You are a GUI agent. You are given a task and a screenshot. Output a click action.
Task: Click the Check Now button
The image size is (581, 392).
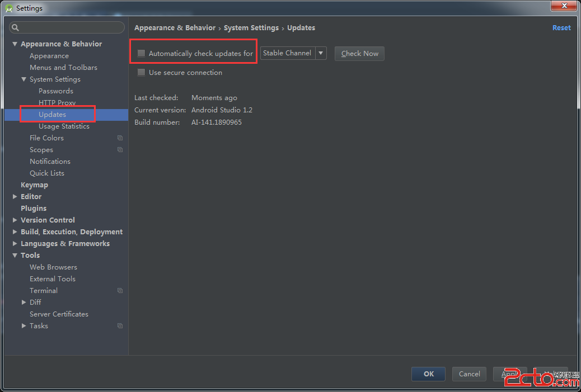359,54
